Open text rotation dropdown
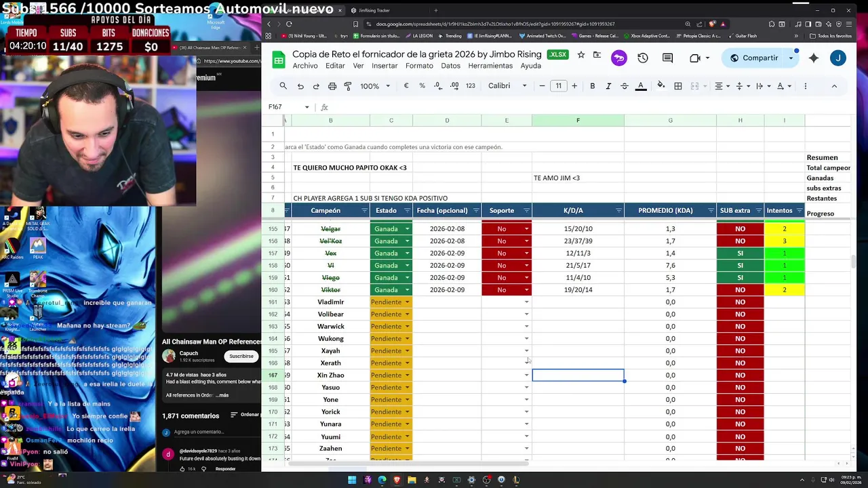Viewport: 868px width, 488px height. (x=783, y=86)
